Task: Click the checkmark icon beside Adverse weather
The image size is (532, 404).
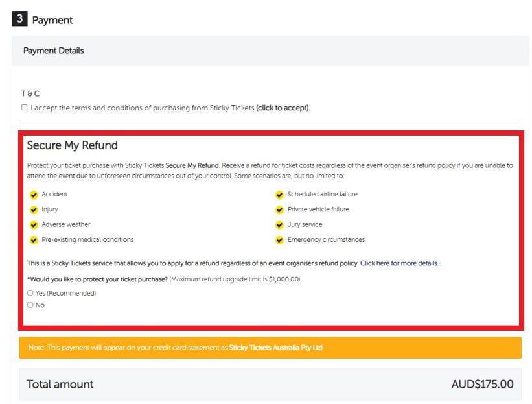Action: tap(34, 225)
